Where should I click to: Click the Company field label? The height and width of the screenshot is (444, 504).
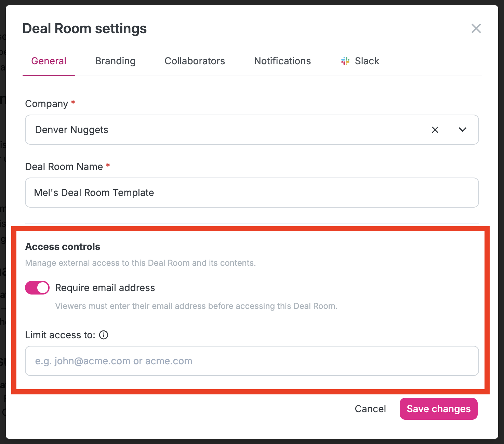coord(47,104)
